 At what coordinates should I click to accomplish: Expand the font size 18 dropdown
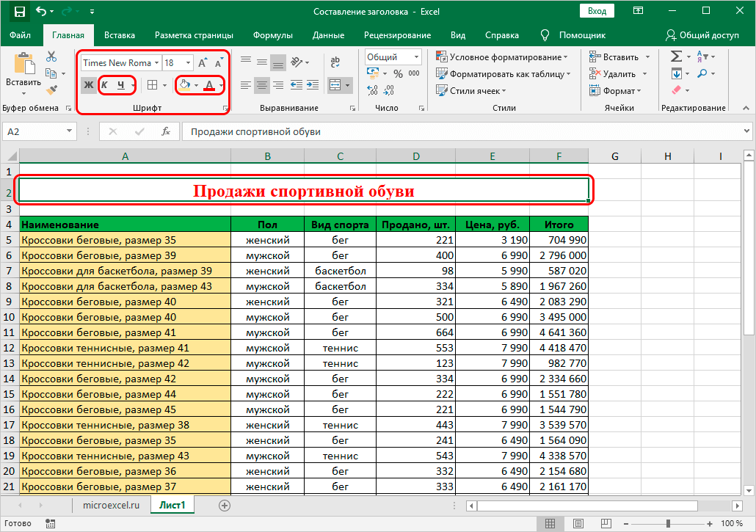click(x=189, y=63)
